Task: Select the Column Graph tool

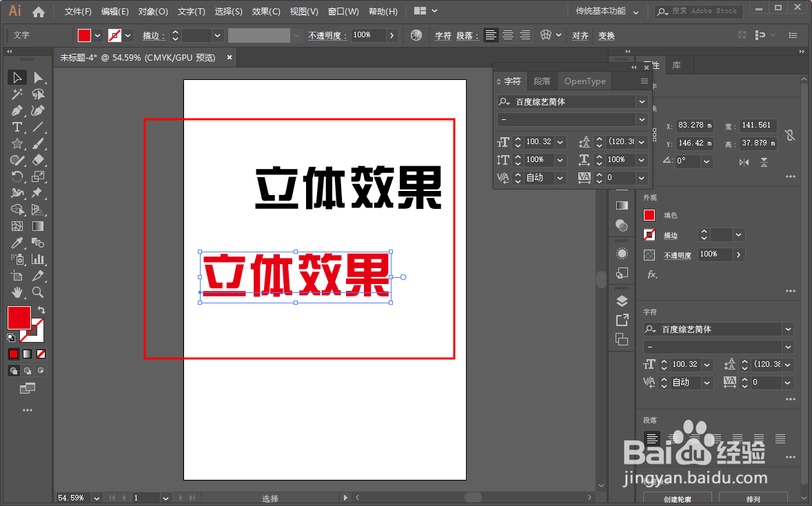Action: pos(38,259)
